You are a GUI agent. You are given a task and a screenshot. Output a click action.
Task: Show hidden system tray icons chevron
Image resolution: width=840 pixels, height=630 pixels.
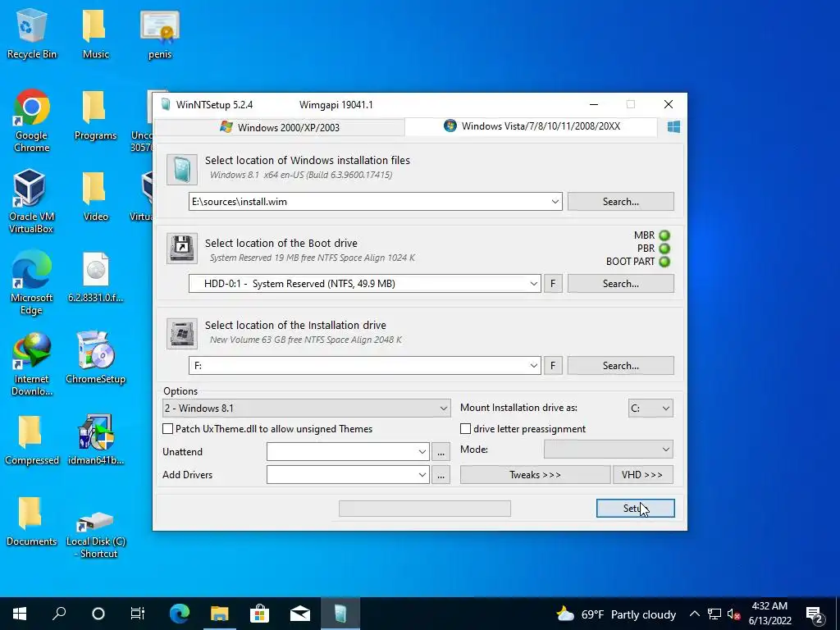(694, 614)
